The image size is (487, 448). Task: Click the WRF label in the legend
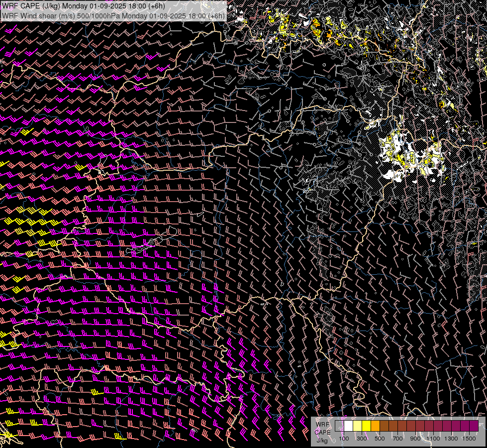point(323,425)
